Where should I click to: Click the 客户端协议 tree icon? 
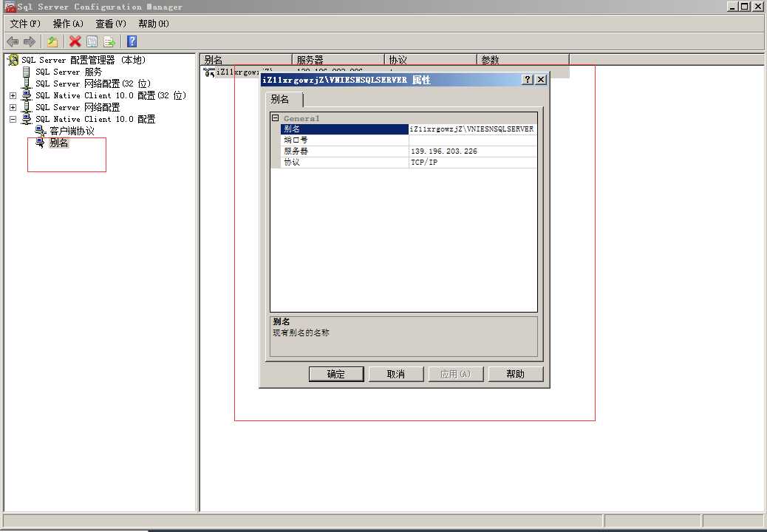point(41,131)
